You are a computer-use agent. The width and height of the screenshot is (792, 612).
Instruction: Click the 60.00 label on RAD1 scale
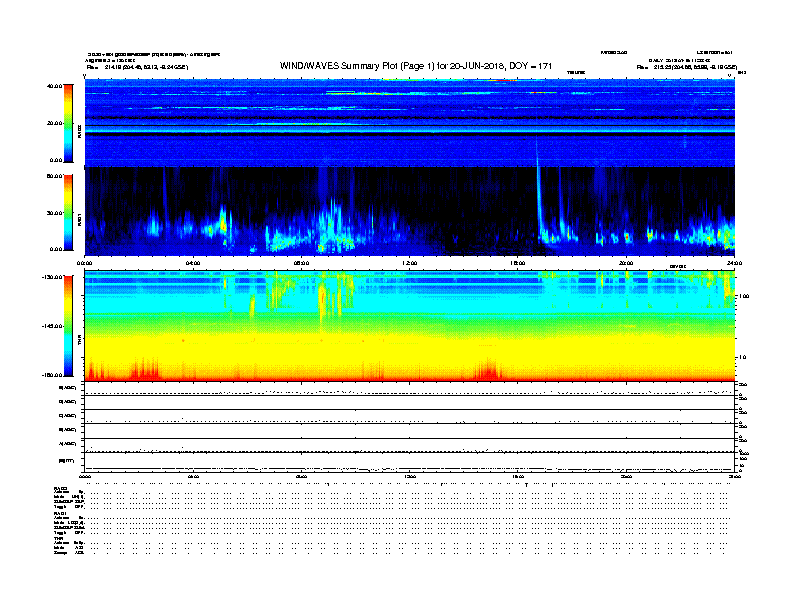point(55,176)
